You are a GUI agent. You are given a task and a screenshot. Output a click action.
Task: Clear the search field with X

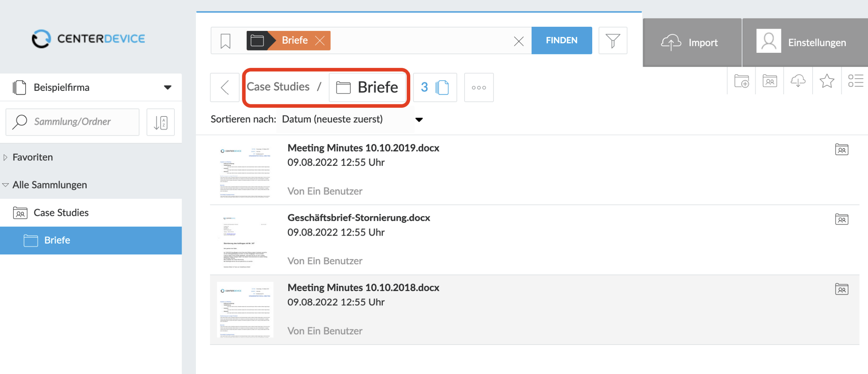pyautogui.click(x=519, y=41)
